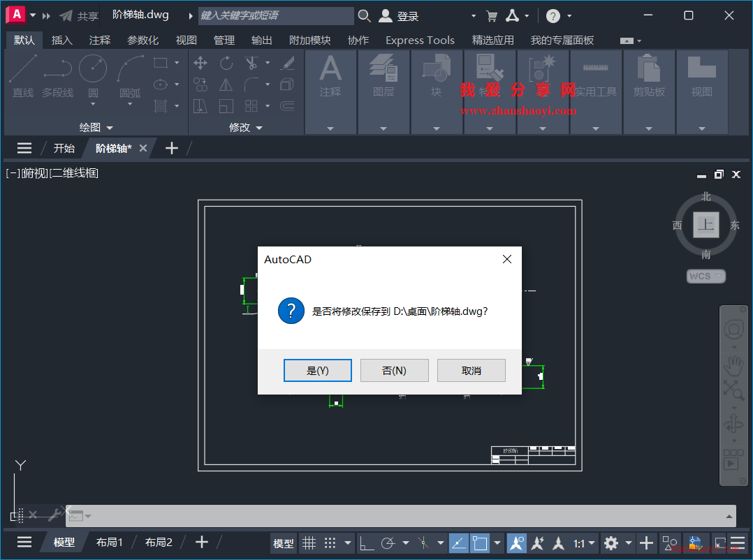Screen dimensions: 753x560
Task: Select the 直线 (Line) drawing tool
Action: point(22,77)
